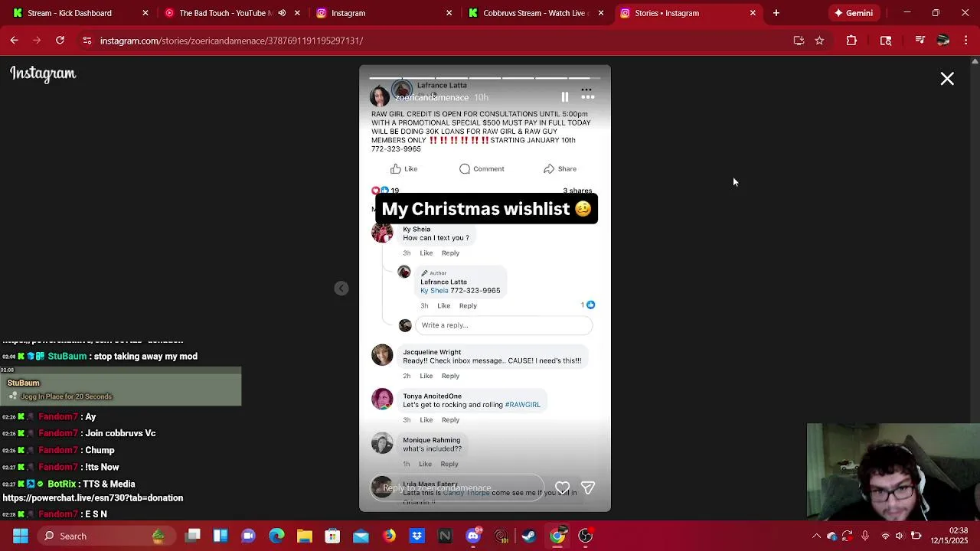
Task: Share the story via paper plane icon
Action: coord(588,488)
